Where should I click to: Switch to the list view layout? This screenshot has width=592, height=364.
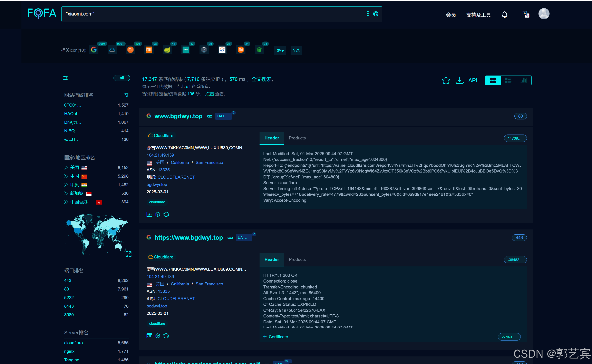(x=508, y=80)
